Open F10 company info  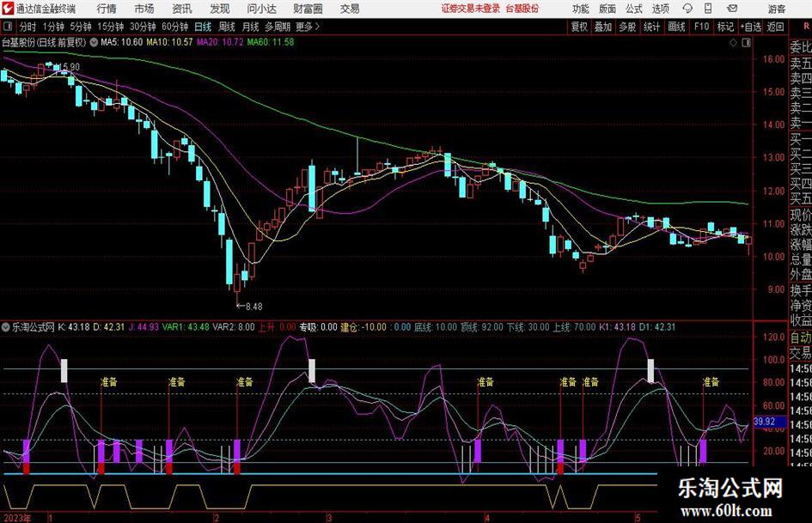point(701,27)
